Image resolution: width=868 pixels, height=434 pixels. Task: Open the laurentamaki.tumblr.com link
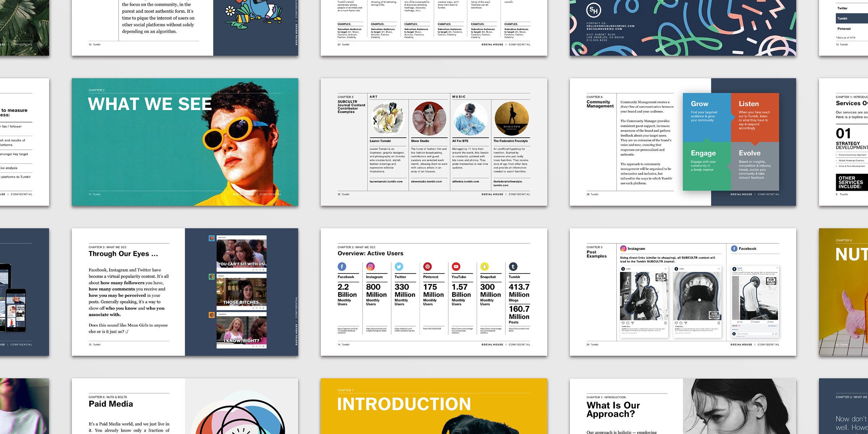(386, 182)
